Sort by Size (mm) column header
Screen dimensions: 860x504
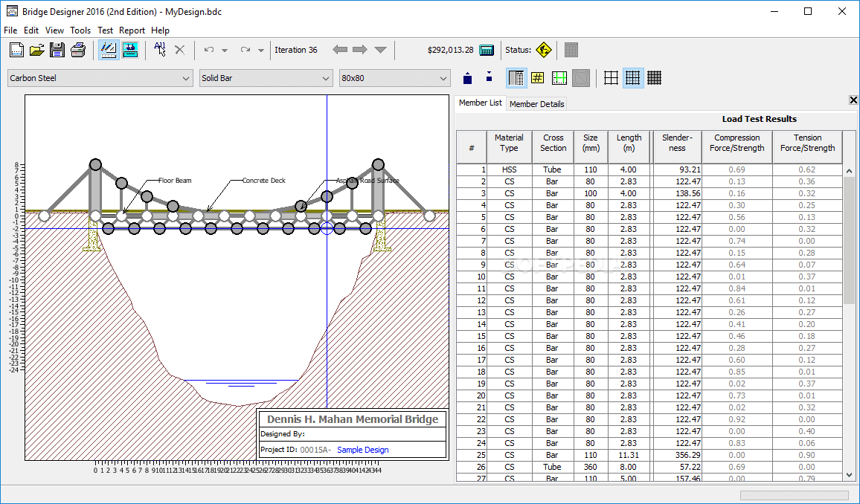(591, 147)
